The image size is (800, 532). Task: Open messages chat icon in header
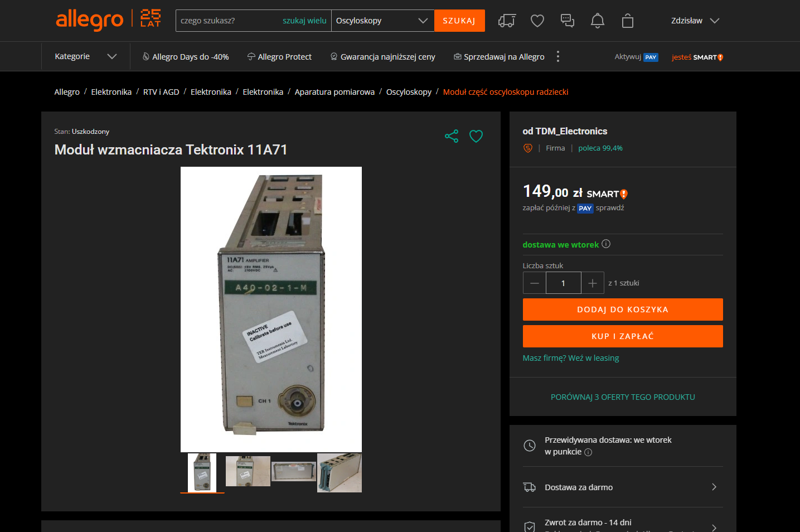[x=568, y=21]
